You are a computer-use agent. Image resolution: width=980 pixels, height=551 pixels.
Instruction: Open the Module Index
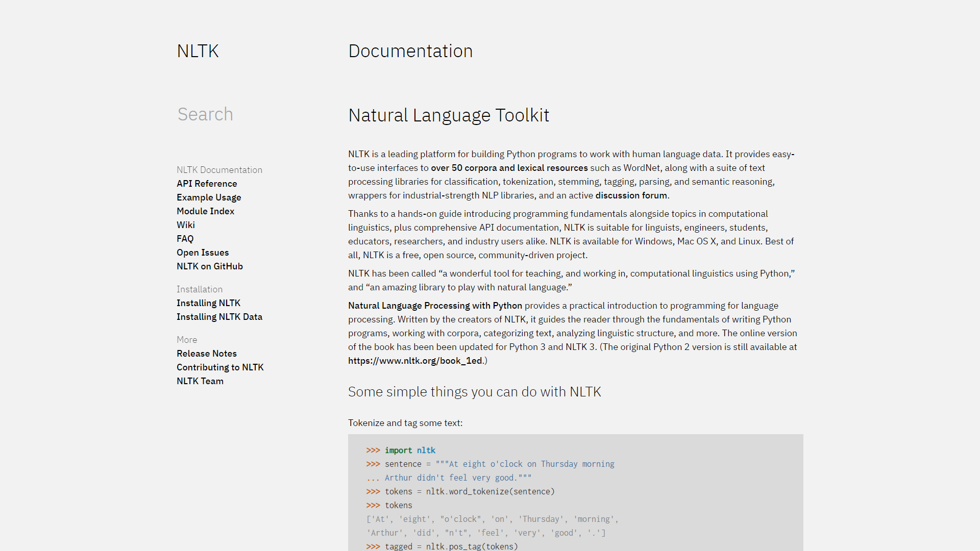pyautogui.click(x=205, y=211)
